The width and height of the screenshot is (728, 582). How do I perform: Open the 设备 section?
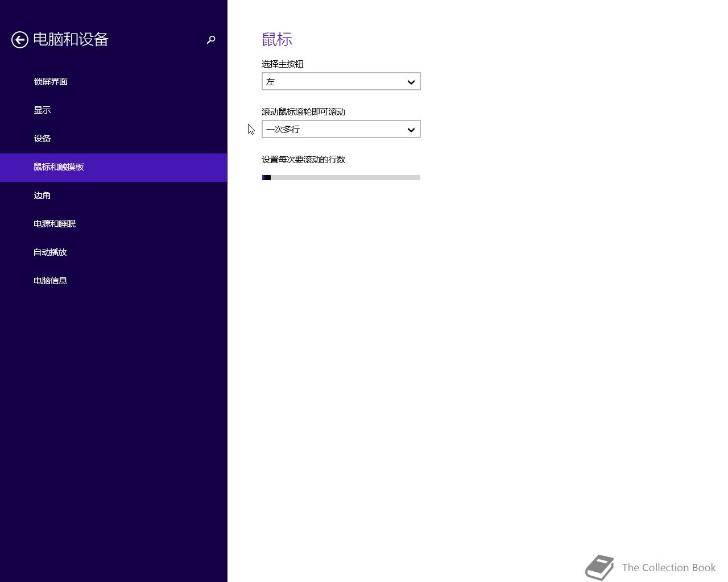click(x=114, y=139)
